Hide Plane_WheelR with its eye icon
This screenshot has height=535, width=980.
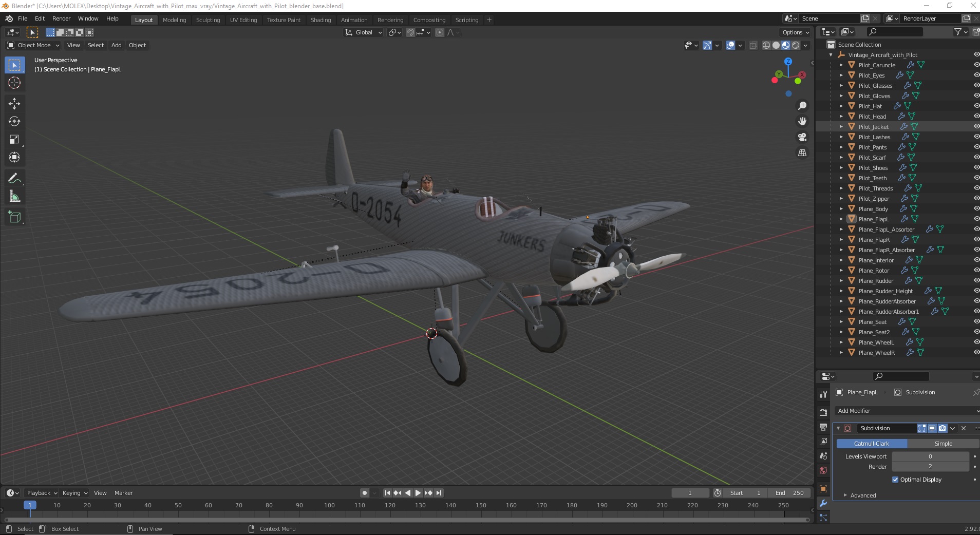pos(976,353)
